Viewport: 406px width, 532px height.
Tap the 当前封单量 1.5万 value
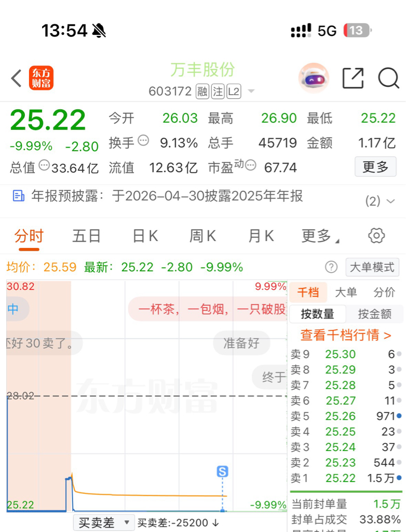(x=387, y=504)
